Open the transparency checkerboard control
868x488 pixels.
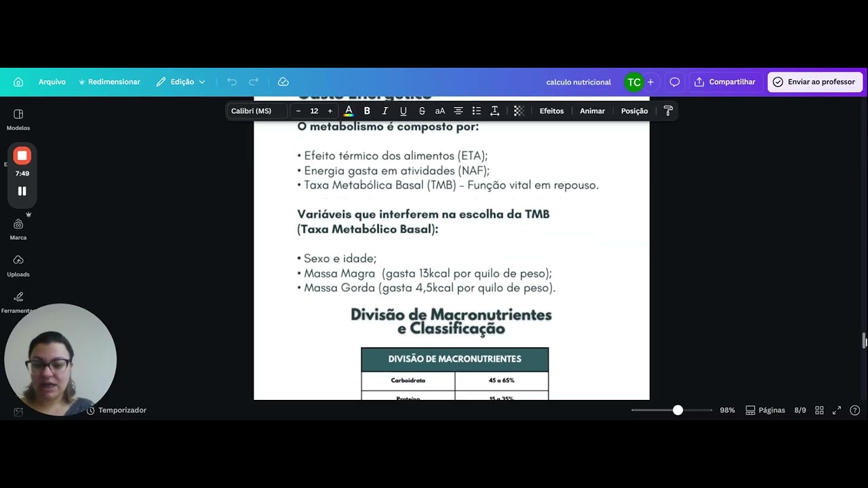(519, 111)
